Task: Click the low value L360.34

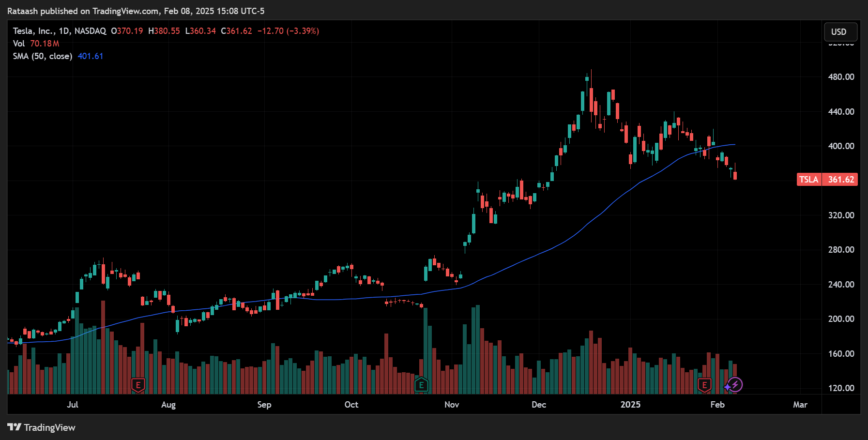Action: pos(200,31)
